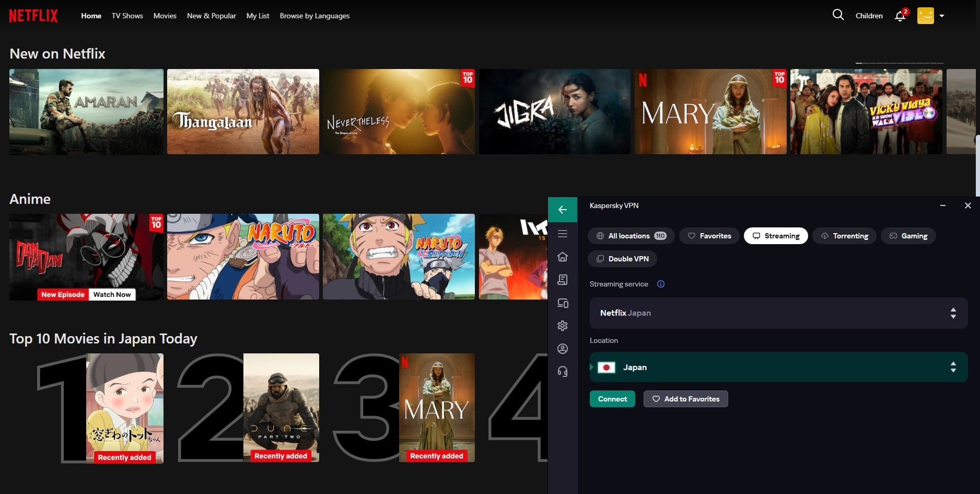Open the Naruto Shippuden anime thumbnail
Screen dimensions: 980x494
399,257
